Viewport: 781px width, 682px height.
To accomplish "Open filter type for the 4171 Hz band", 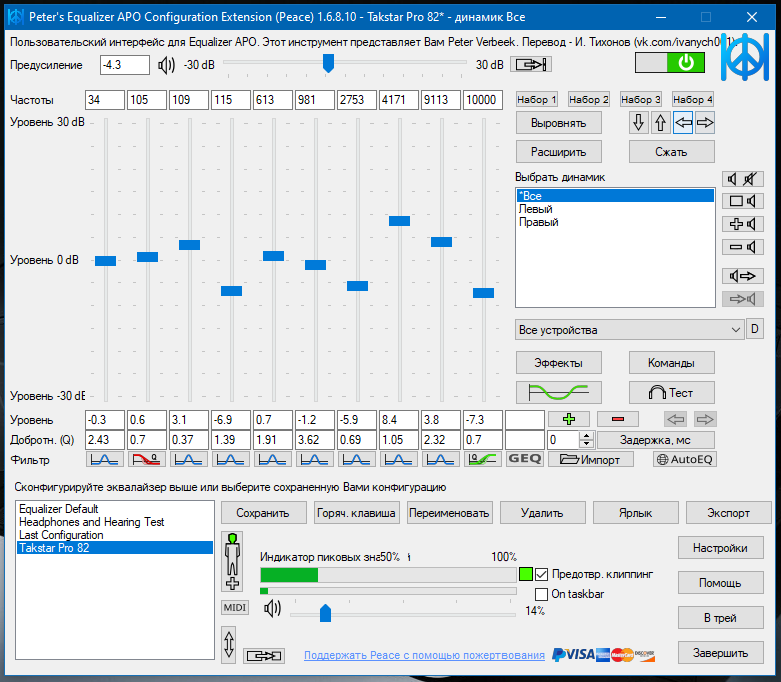I will coord(398,459).
